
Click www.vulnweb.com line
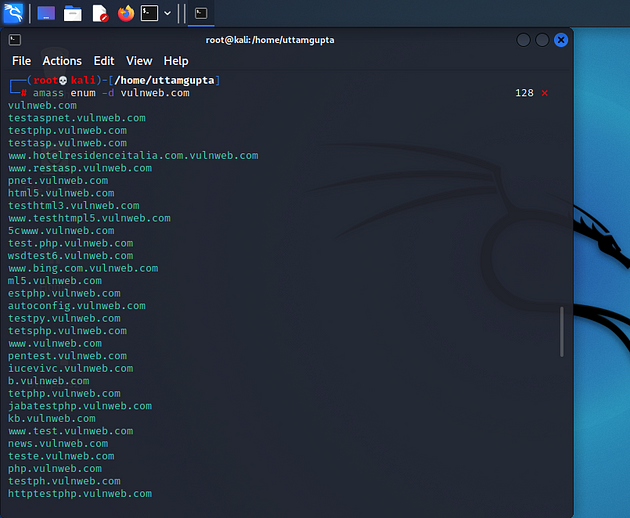55,343
